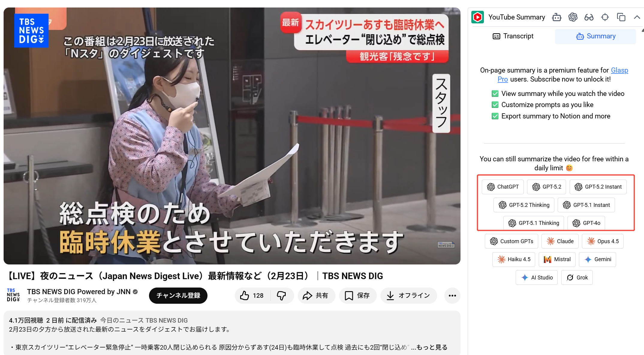Collapse the extension panel with the chevron
This screenshot has height=355, width=644.
(637, 17)
